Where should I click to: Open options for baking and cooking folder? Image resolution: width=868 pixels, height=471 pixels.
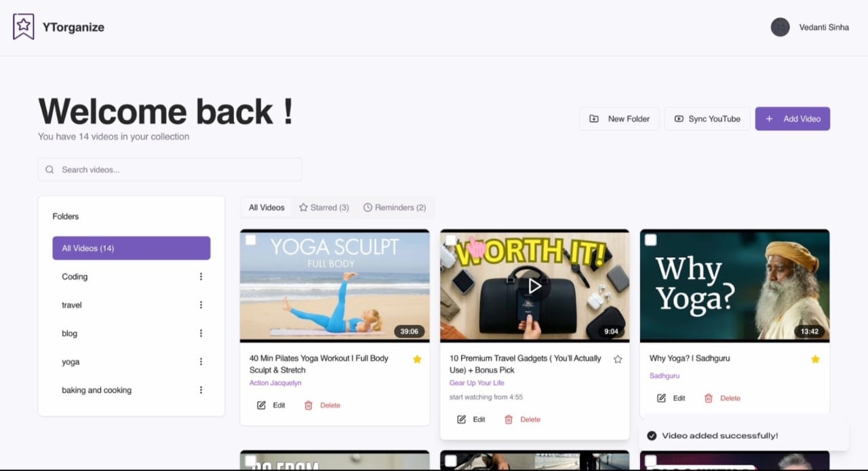[x=201, y=390]
